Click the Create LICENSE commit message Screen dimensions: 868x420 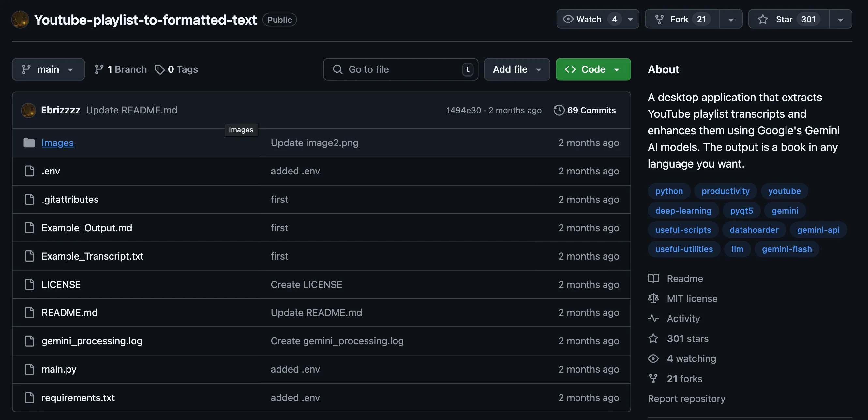[306, 284]
